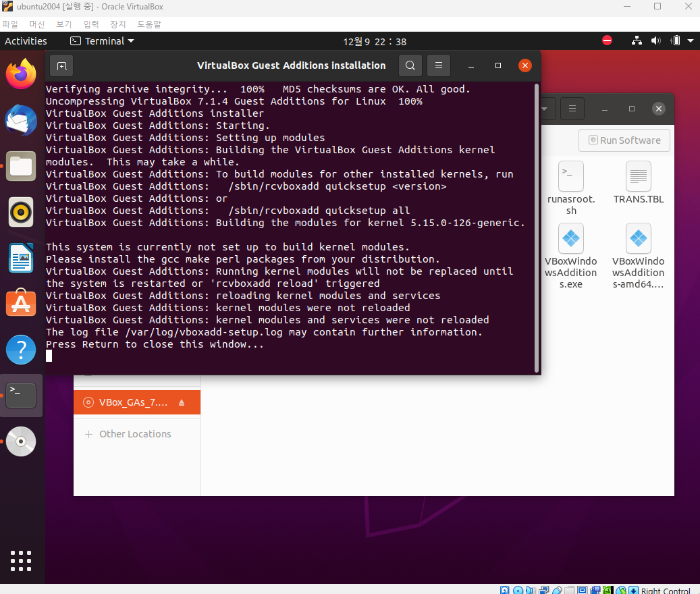Image resolution: width=700 pixels, height=594 pixels.
Task: Click VirtualBox CPU activity status icon
Action: coord(608,590)
